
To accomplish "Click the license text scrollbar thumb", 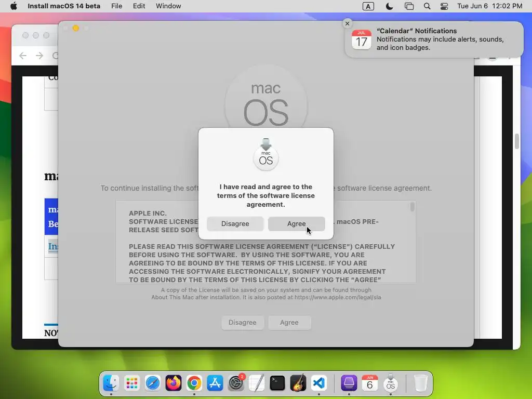I will (412, 207).
